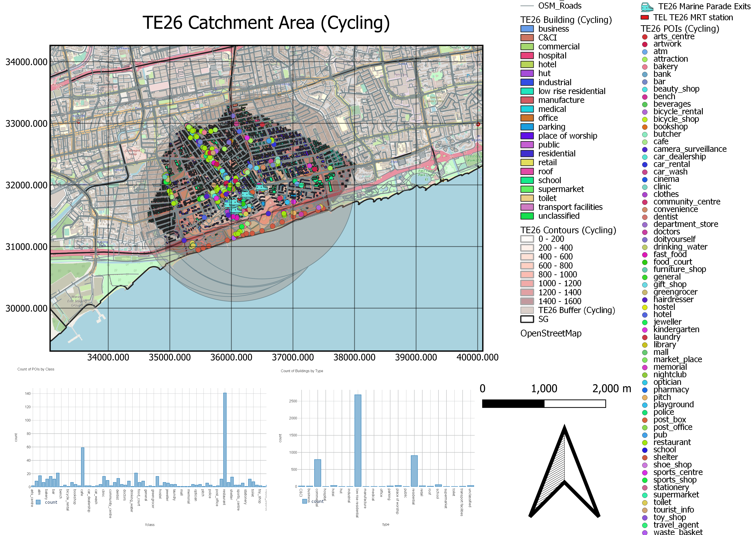Click the OpenStreetMap legend label
The height and width of the screenshot is (535, 756).
click(551, 333)
